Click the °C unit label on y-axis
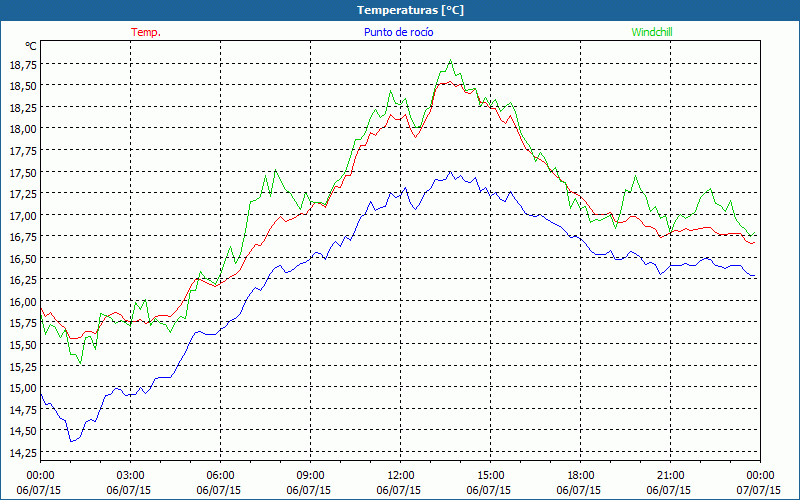Viewport: 800px width, 500px height. (31, 46)
